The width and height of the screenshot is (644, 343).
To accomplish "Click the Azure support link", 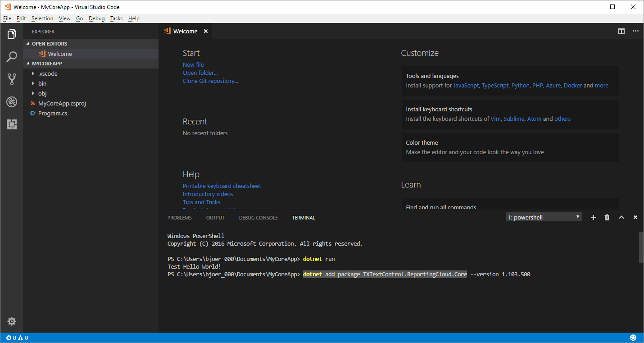I will coord(553,85).
